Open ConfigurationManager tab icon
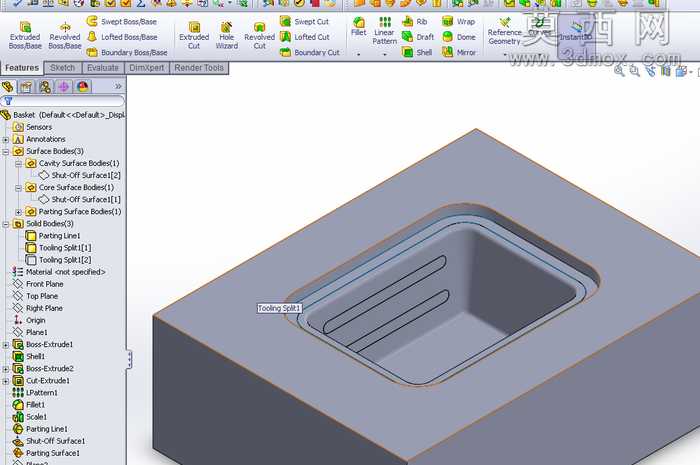700x465 pixels. pyautogui.click(x=45, y=87)
